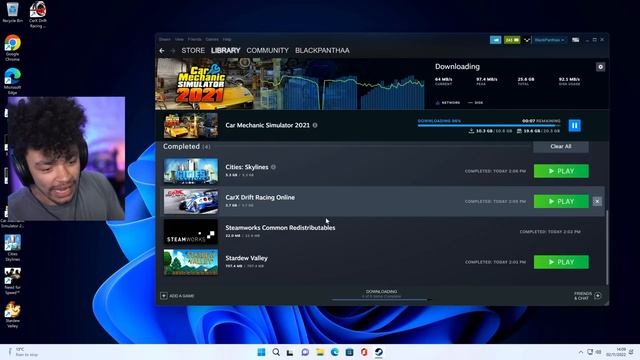640x360 pixels.
Task: Open the Friends menu
Action: coord(195,39)
